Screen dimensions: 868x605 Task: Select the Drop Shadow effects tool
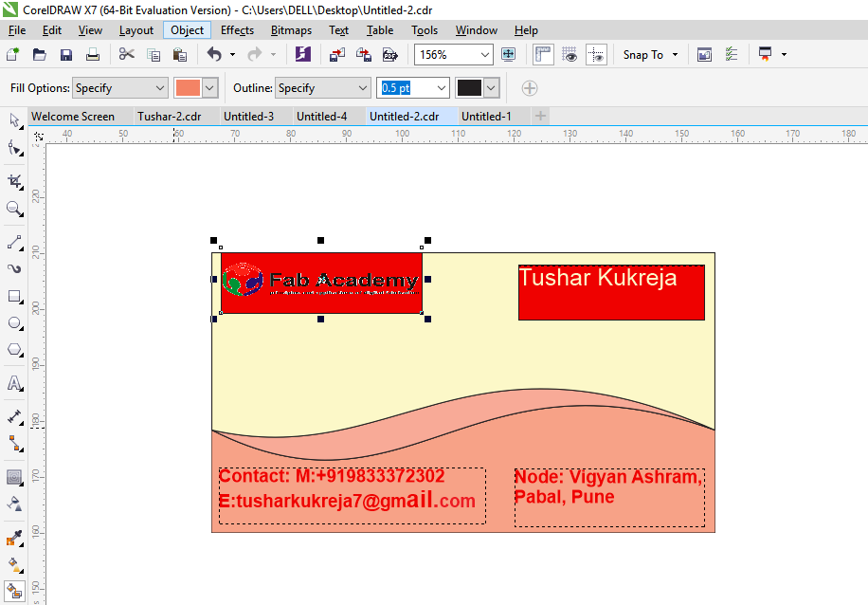pos(14,477)
